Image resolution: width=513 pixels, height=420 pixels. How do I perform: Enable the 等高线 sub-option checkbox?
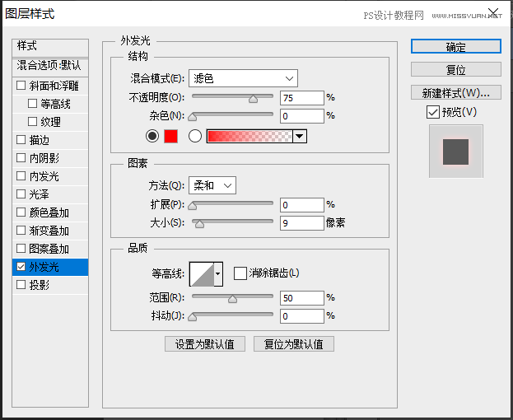tap(32, 104)
